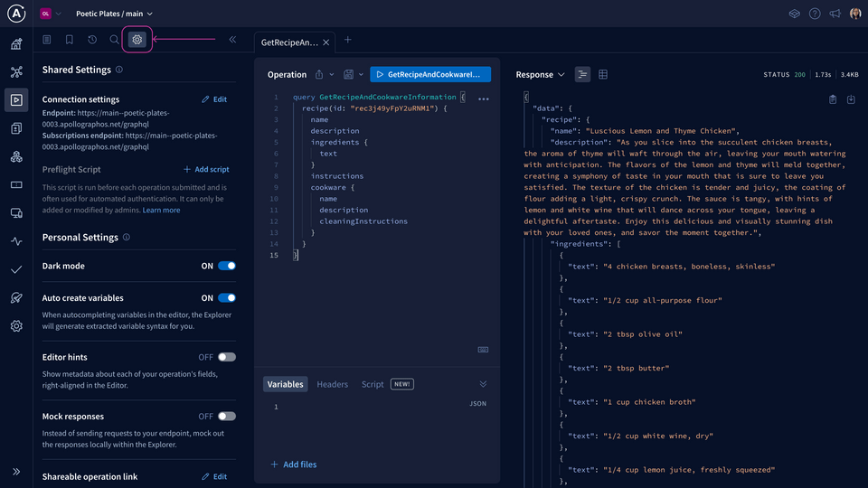Copy the response to clipboard
This screenshot has height=488, width=868.
(x=833, y=99)
